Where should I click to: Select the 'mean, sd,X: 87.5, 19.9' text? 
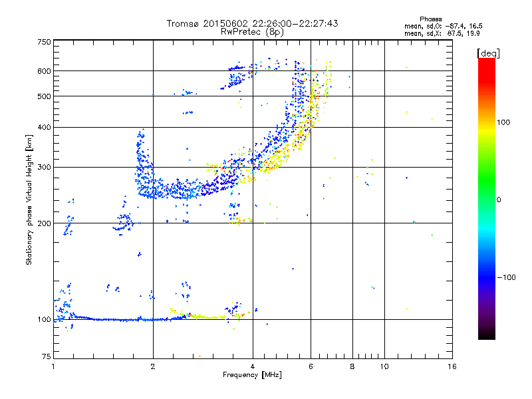coord(442,33)
